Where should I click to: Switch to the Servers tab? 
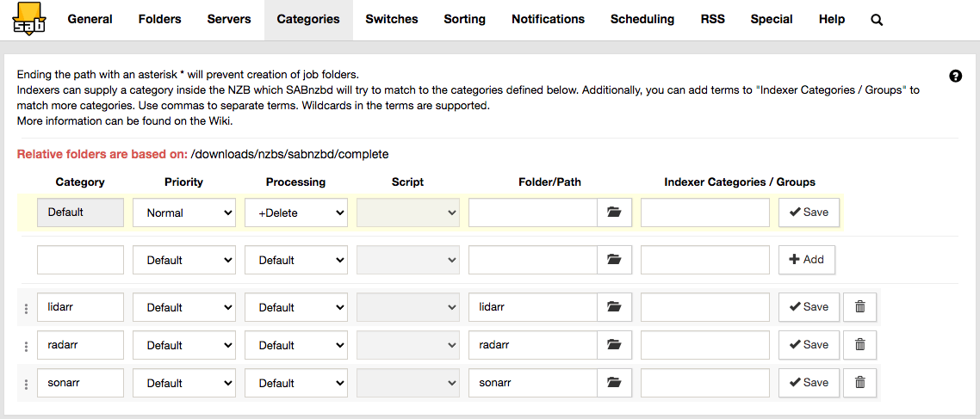click(x=229, y=19)
